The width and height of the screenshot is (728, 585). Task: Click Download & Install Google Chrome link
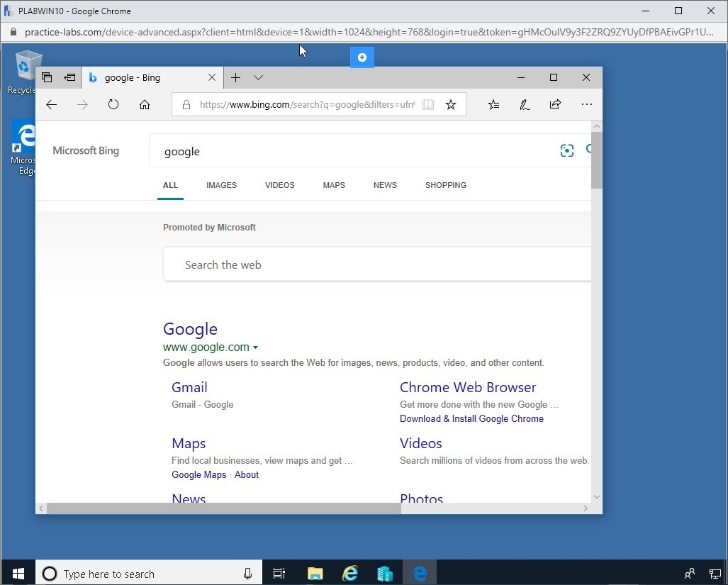471,419
